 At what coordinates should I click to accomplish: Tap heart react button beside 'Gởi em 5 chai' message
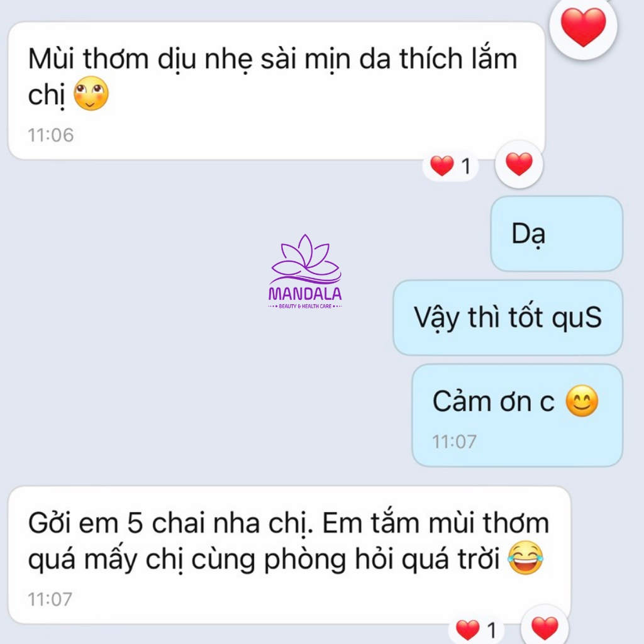(545, 628)
